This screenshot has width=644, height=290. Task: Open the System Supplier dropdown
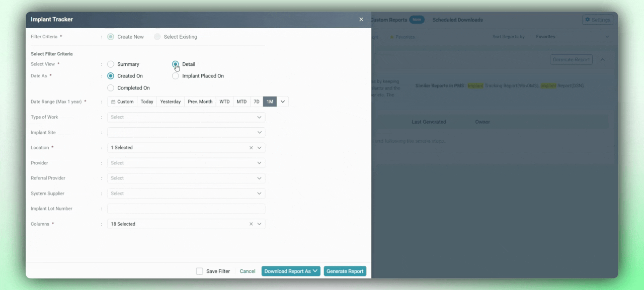[186, 194]
